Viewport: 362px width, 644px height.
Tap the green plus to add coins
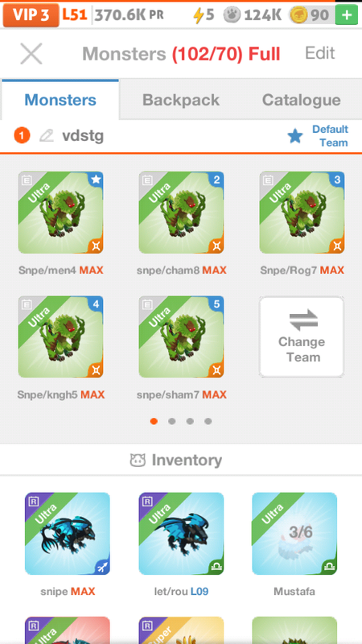pyautogui.click(x=347, y=15)
